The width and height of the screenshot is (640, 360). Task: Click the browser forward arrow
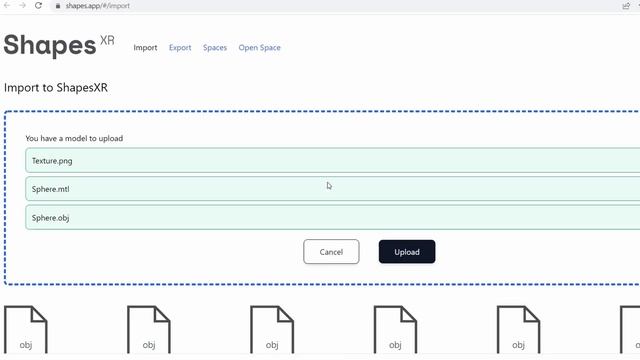pyautogui.click(x=22, y=5)
